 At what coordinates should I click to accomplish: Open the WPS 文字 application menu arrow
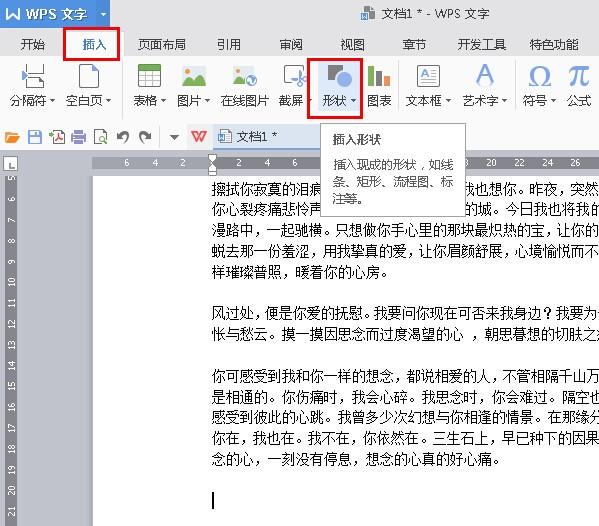point(103,14)
